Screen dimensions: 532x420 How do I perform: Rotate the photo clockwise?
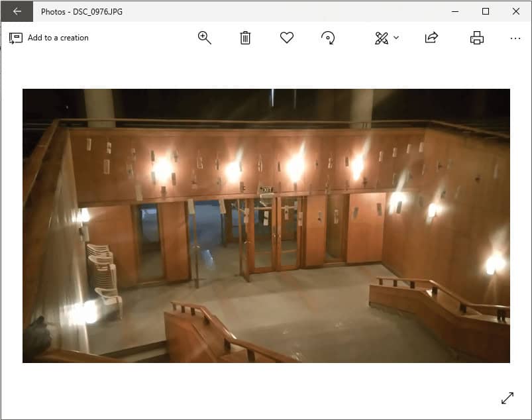[x=329, y=38]
